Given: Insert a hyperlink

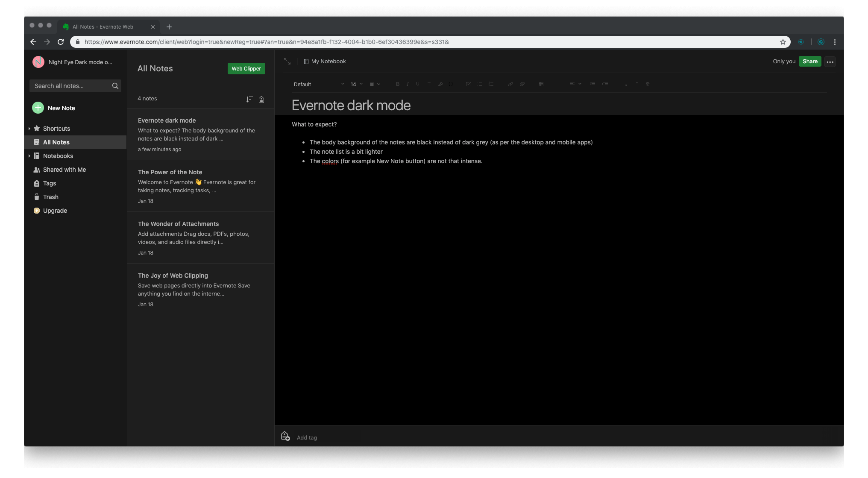Looking at the screenshot, I should tap(510, 84).
